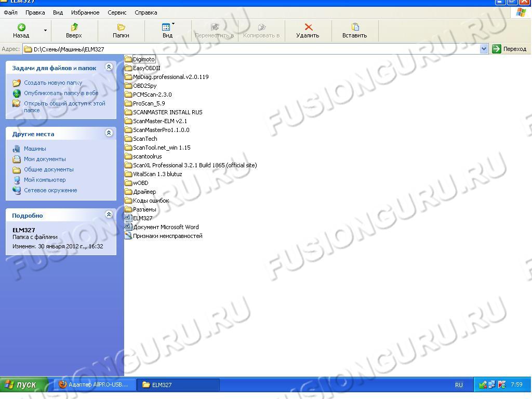Open the Back button history dropdown arrow
Viewport: 532px width, 399px height.
tap(45, 31)
